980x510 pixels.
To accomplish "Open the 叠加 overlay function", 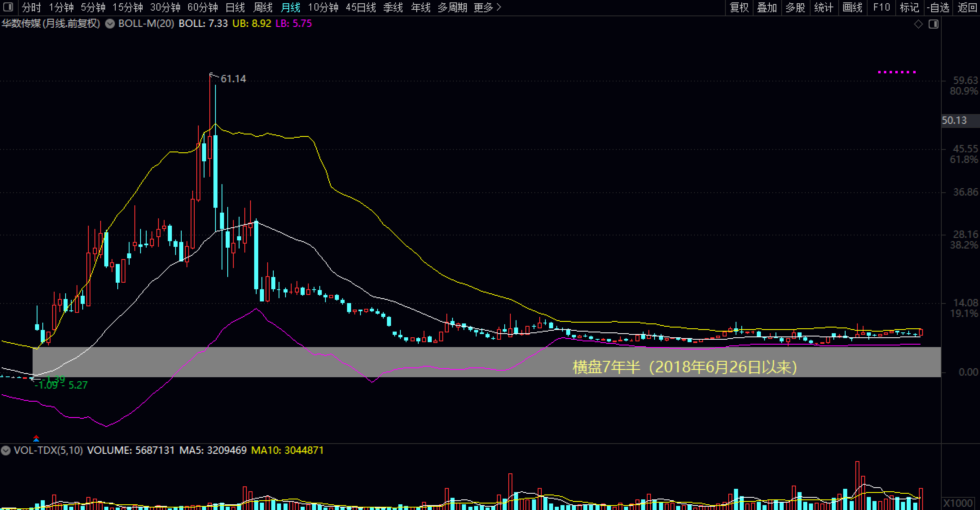I will point(767,7).
